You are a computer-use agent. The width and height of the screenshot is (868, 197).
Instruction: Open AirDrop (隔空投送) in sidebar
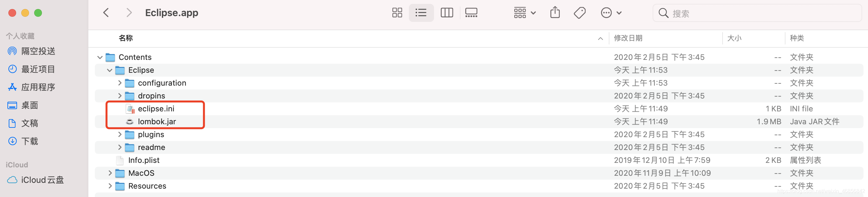(x=38, y=51)
